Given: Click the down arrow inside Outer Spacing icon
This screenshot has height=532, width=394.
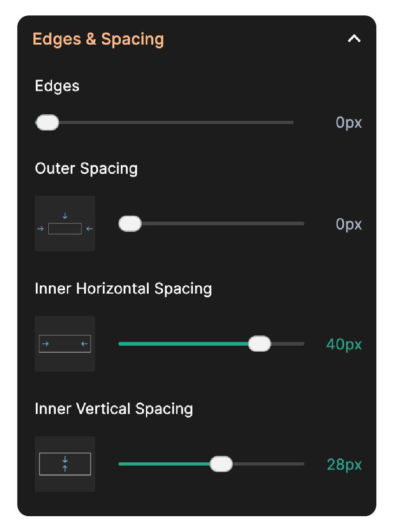Looking at the screenshot, I should [x=65, y=215].
